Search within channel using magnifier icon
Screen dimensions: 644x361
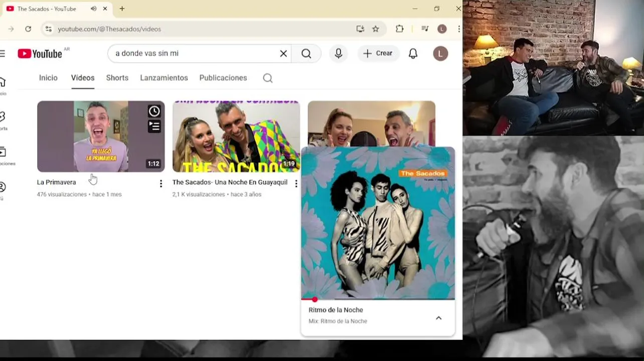click(268, 78)
